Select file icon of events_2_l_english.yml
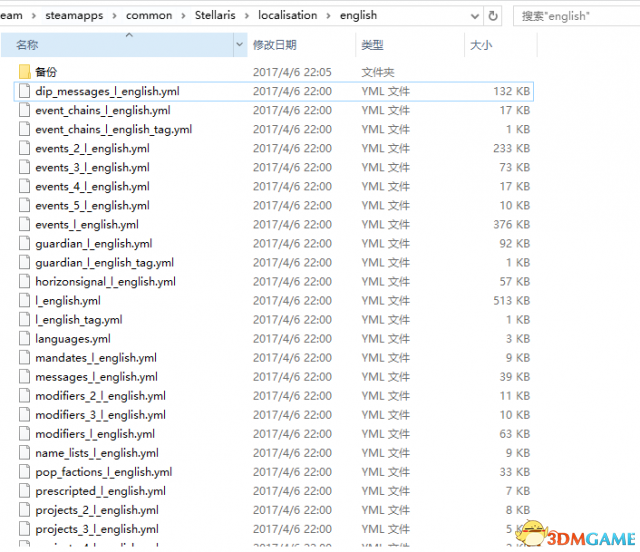 (24, 148)
